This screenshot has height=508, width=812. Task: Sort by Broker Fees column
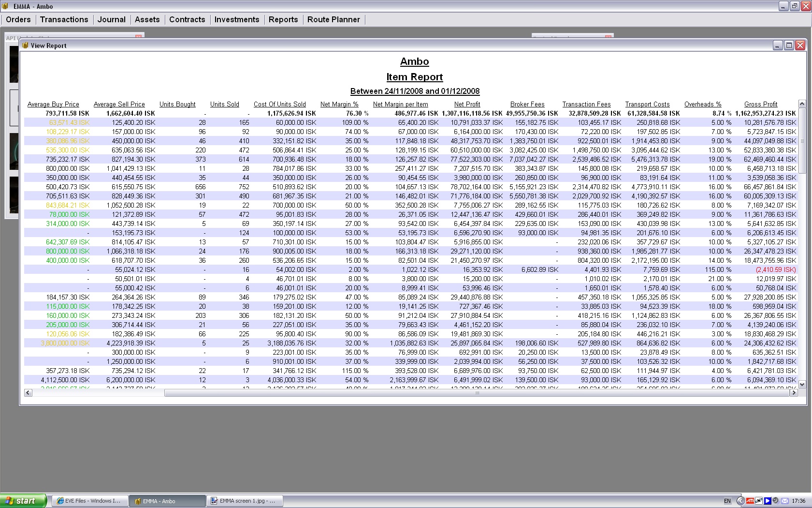pyautogui.click(x=527, y=104)
